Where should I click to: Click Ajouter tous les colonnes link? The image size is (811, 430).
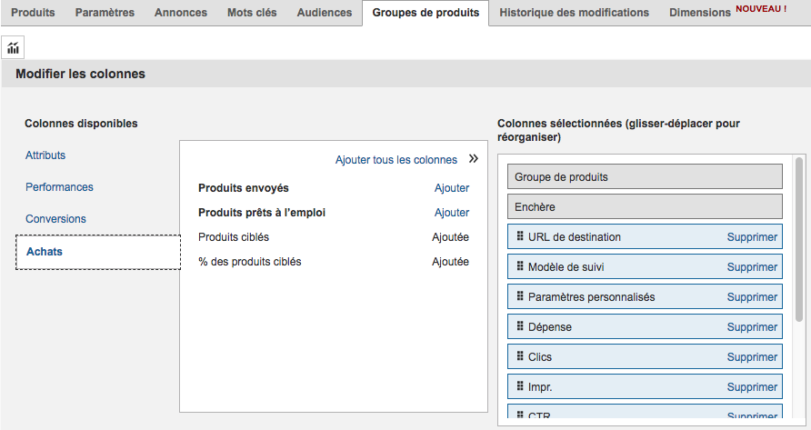(396, 160)
